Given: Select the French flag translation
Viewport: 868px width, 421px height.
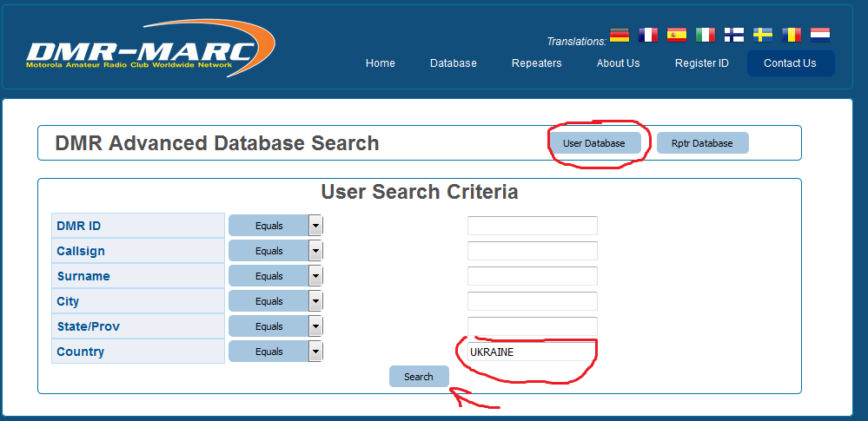Looking at the screenshot, I should [648, 36].
